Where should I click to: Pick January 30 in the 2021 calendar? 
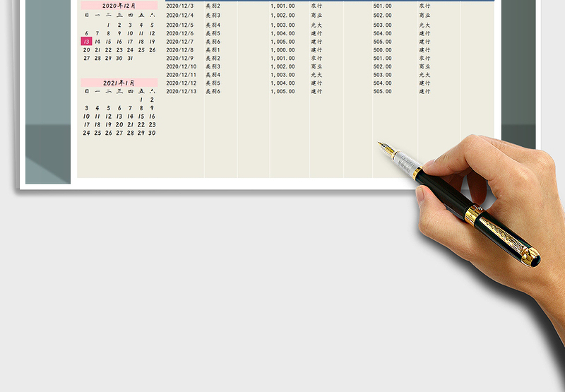point(153,133)
